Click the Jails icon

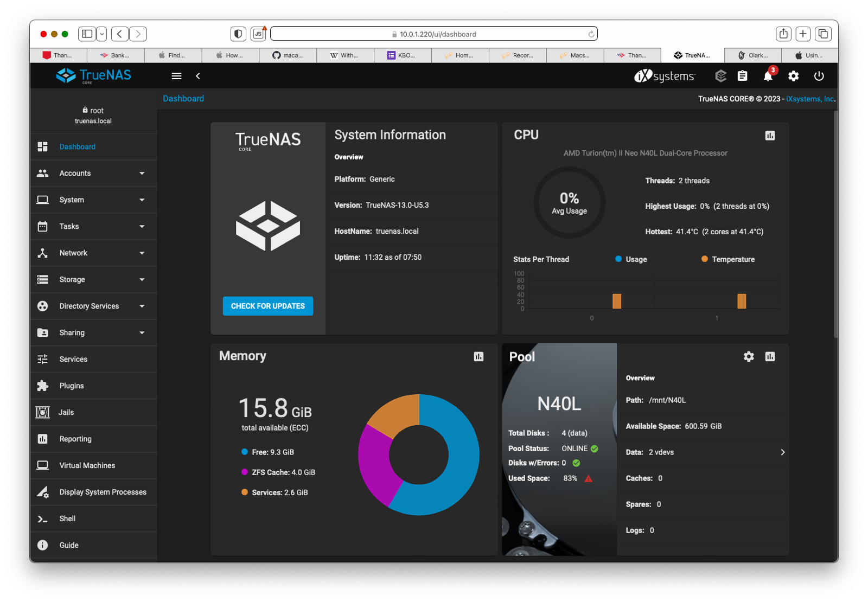point(42,412)
